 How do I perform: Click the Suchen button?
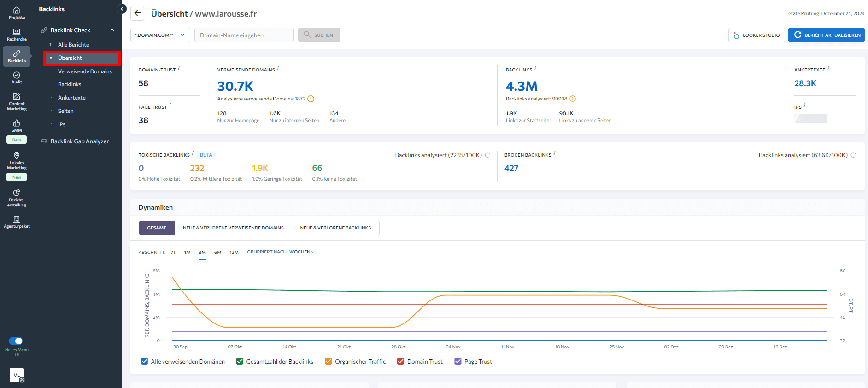[x=319, y=35]
